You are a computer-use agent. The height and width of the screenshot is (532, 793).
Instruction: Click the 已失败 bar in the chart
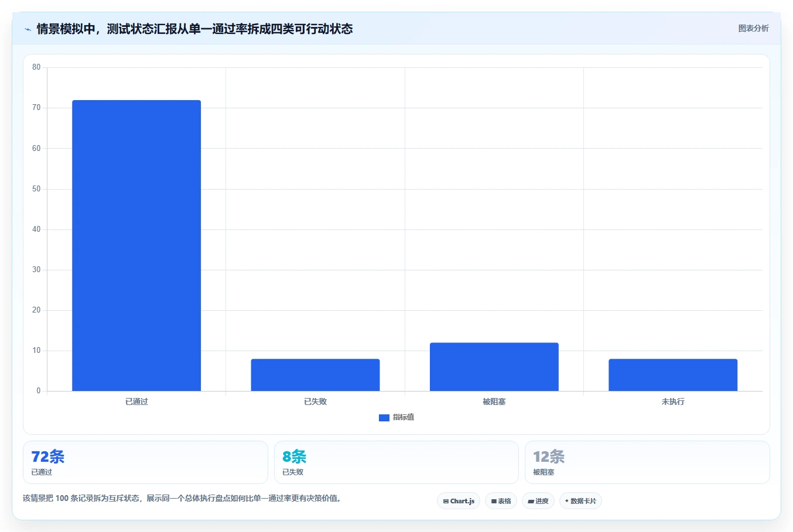(x=315, y=375)
